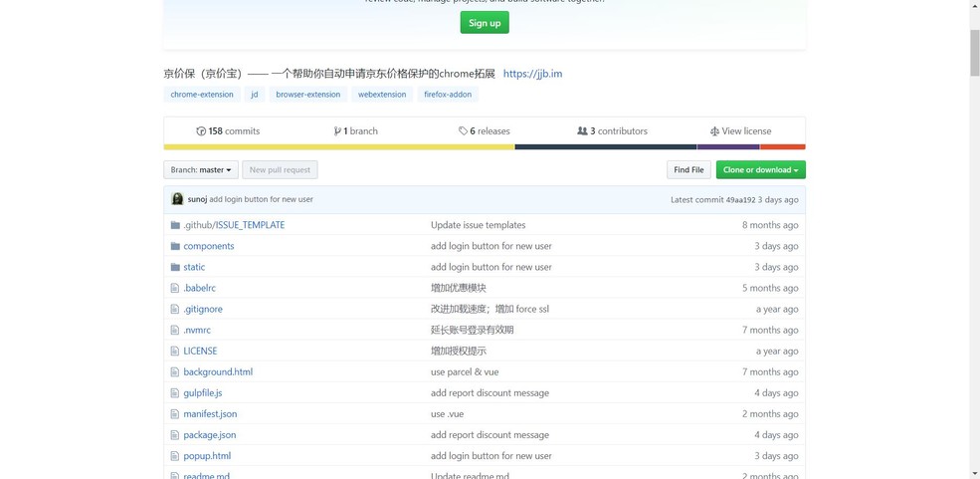This screenshot has width=980, height=479.
Task: Click the commits history clock icon
Action: pyautogui.click(x=201, y=131)
